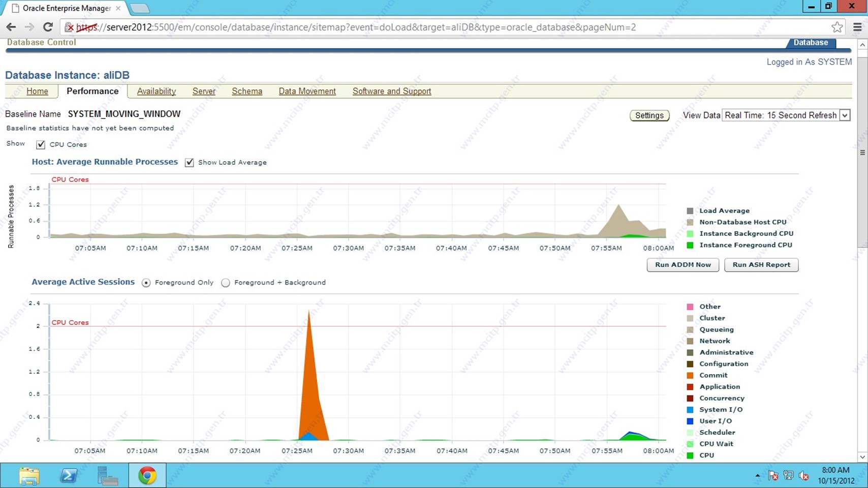Click the green CPU legend swatch
The height and width of the screenshot is (488, 868).
(690, 455)
